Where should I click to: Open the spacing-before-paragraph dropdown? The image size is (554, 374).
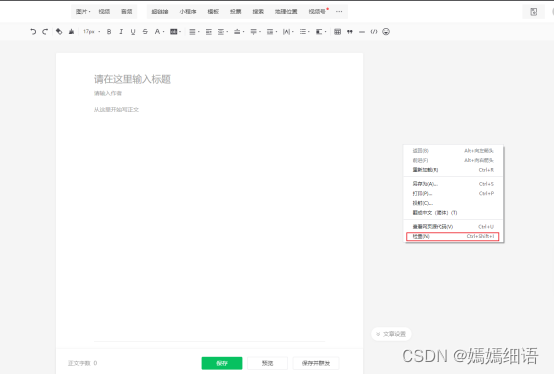[239, 32]
